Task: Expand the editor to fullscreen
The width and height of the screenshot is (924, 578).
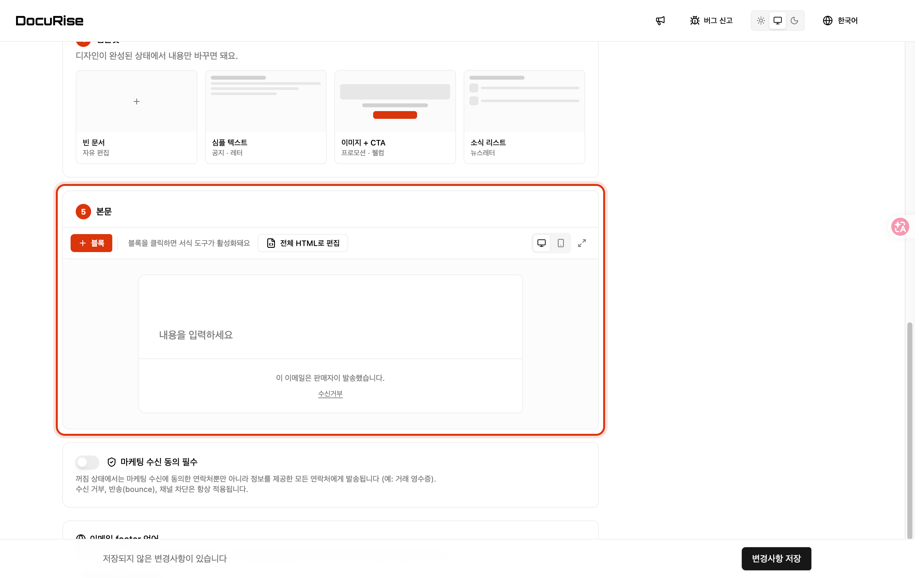Action: (582, 243)
